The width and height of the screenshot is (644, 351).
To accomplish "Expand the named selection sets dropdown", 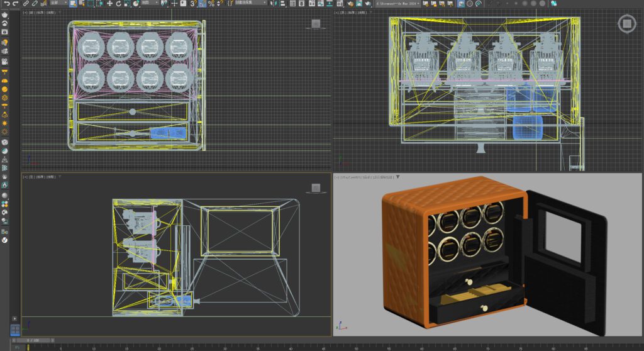I will click(x=252, y=4).
